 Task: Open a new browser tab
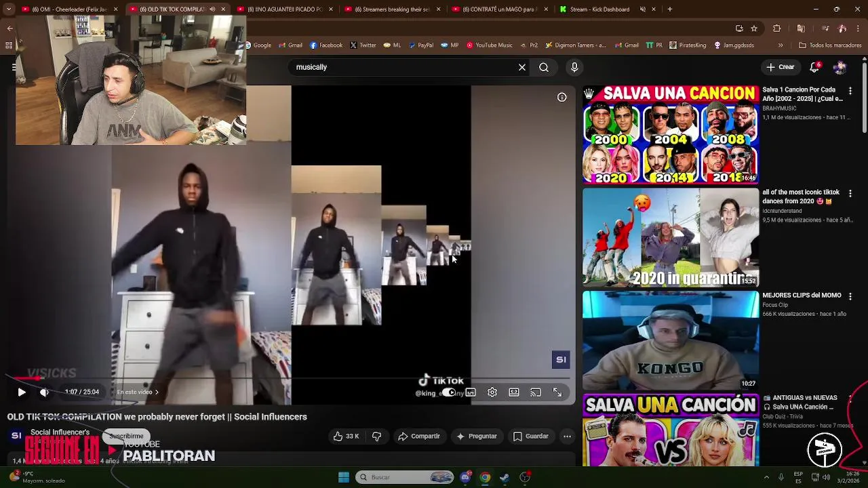tap(670, 9)
